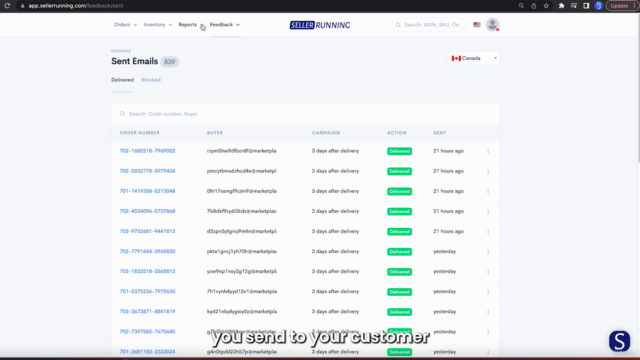Viewport: 640px width, 360px height.
Task: Click '21 hours ago' for order 701-1419358-0213048
Action: click(x=448, y=191)
